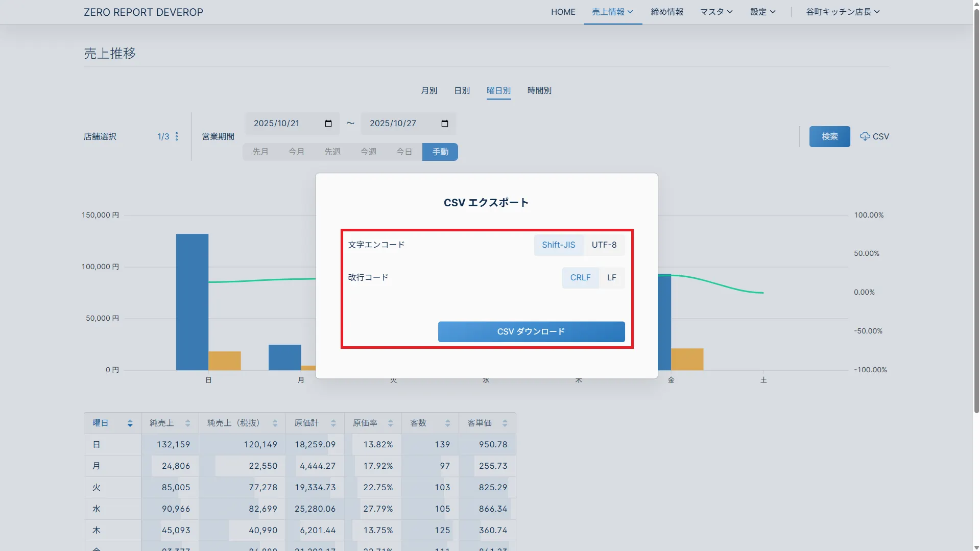The height and width of the screenshot is (551, 980).
Task: Open the start date calendar picker icon
Action: (x=328, y=124)
